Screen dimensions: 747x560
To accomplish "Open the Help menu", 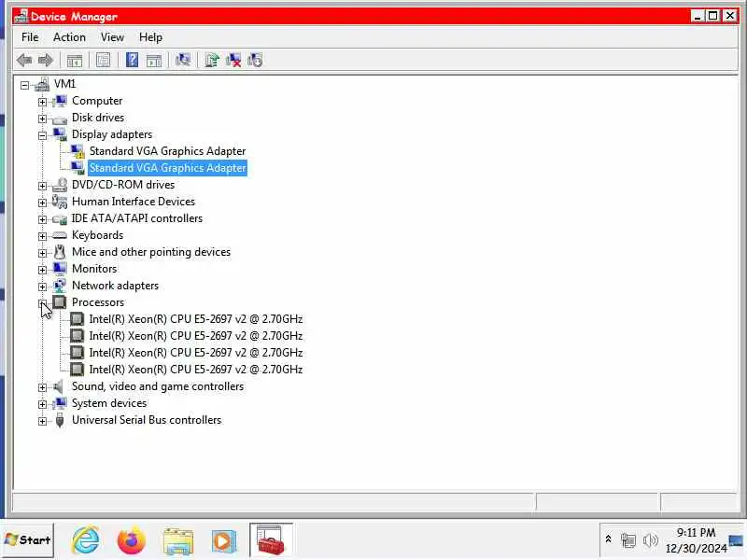I will pos(150,37).
